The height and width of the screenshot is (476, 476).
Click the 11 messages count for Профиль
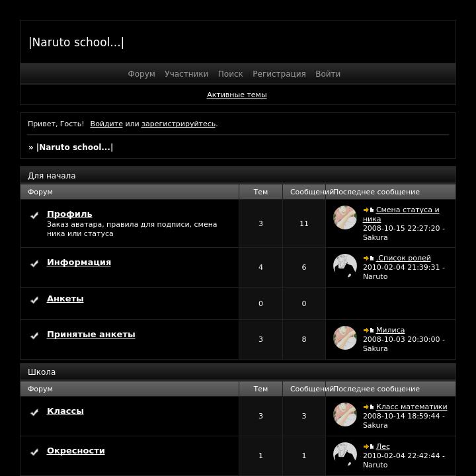[304, 223]
